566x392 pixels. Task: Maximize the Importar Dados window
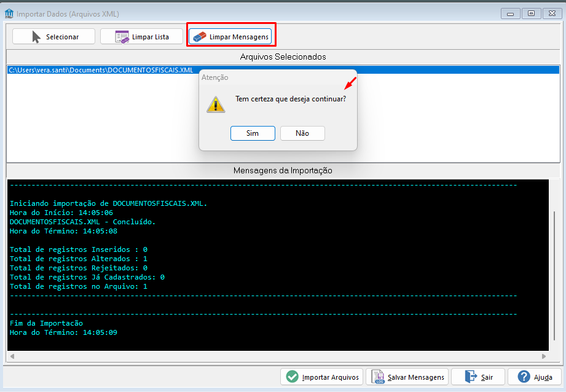click(x=532, y=14)
